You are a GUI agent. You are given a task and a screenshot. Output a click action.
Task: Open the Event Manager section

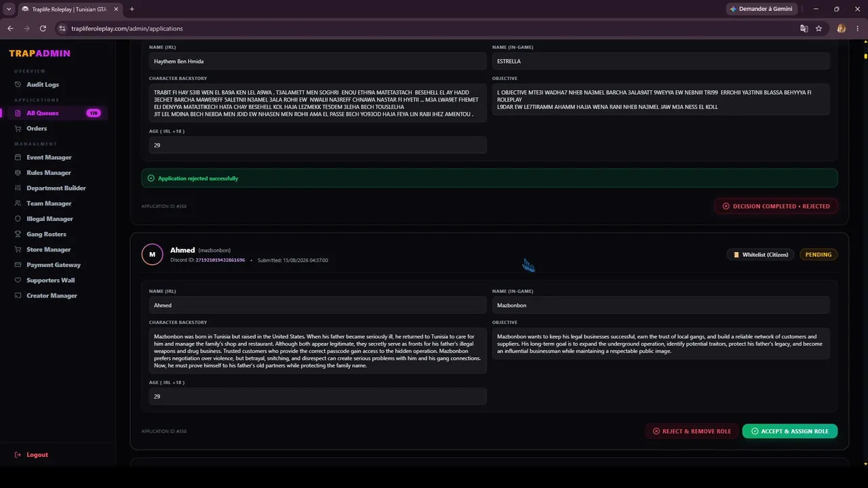click(x=49, y=157)
